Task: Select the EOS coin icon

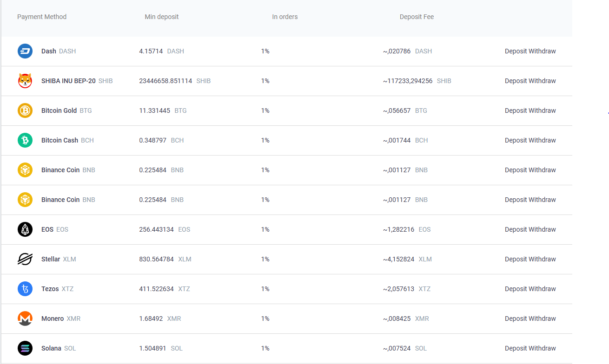Action: [x=25, y=229]
